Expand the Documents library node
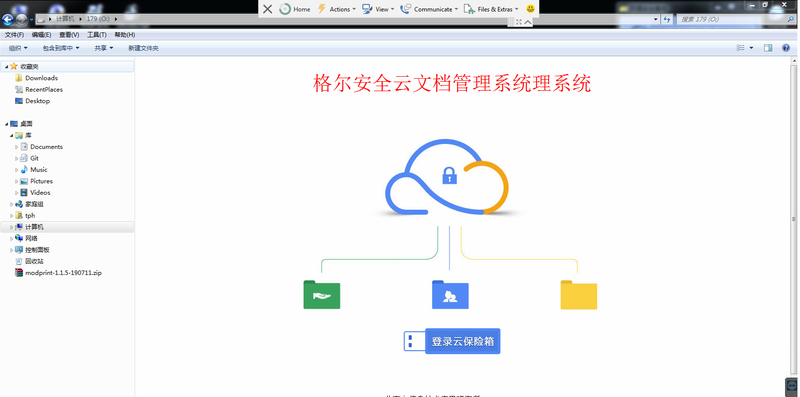This screenshot has width=800, height=397. click(16, 147)
